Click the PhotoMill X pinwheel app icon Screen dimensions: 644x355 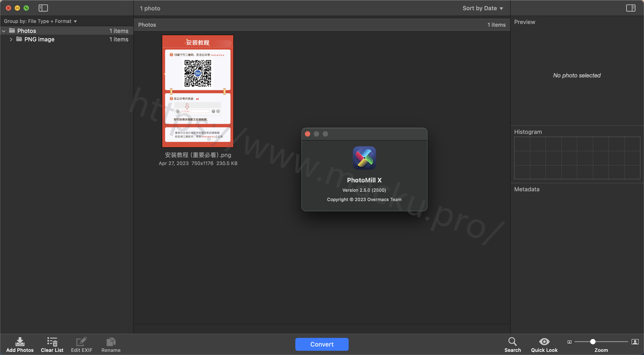pos(364,158)
